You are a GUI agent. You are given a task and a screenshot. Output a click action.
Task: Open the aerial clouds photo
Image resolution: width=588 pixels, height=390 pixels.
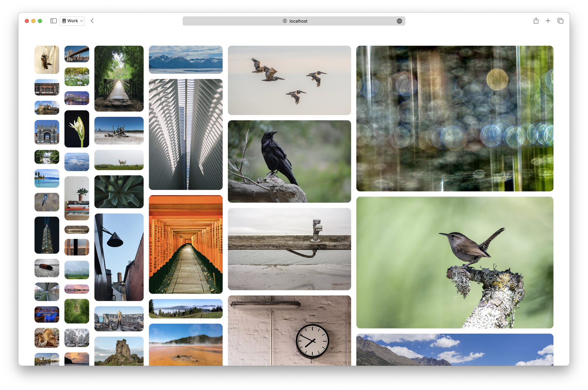tap(76, 162)
